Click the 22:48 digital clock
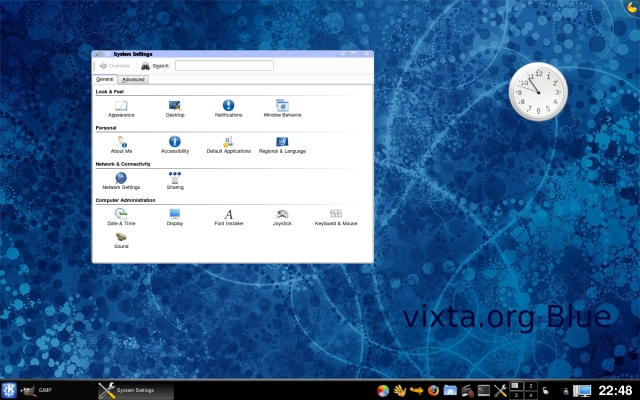This screenshot has height=400, width=640. [615, 390]
